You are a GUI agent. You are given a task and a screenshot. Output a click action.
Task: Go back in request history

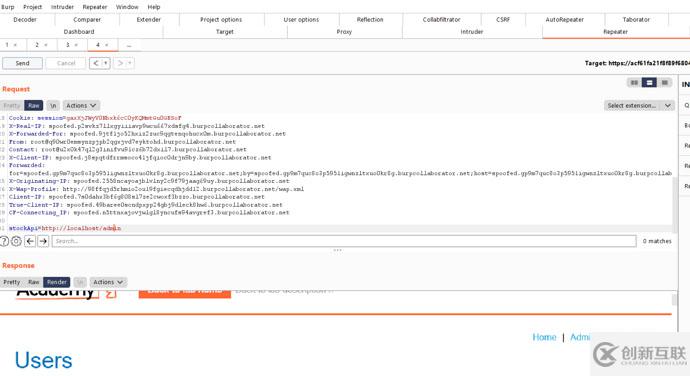click(95, 63)
